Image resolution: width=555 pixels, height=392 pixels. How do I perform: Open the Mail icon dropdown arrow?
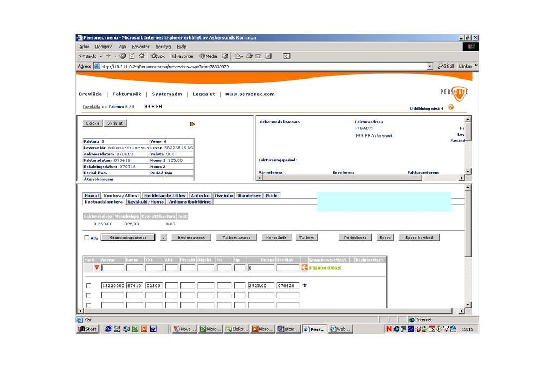point(242,56)
